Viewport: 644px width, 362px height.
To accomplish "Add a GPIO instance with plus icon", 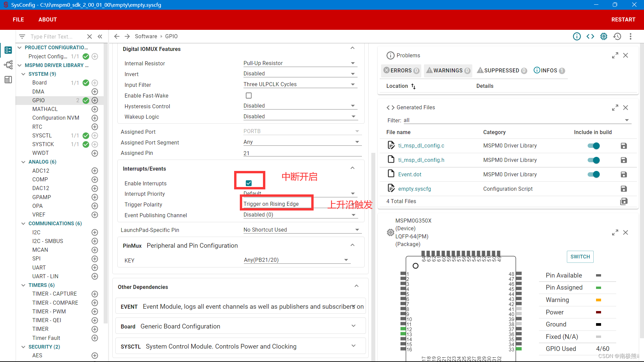I will [95, 100].
